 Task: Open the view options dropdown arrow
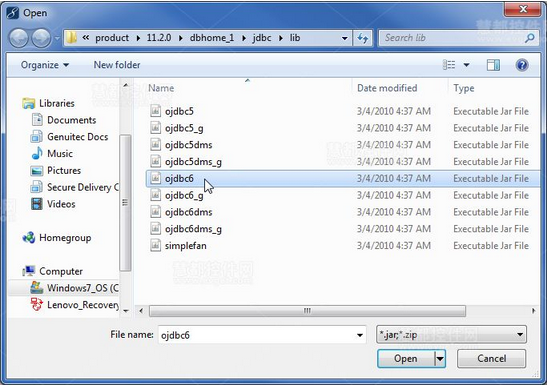click(466, 65)
